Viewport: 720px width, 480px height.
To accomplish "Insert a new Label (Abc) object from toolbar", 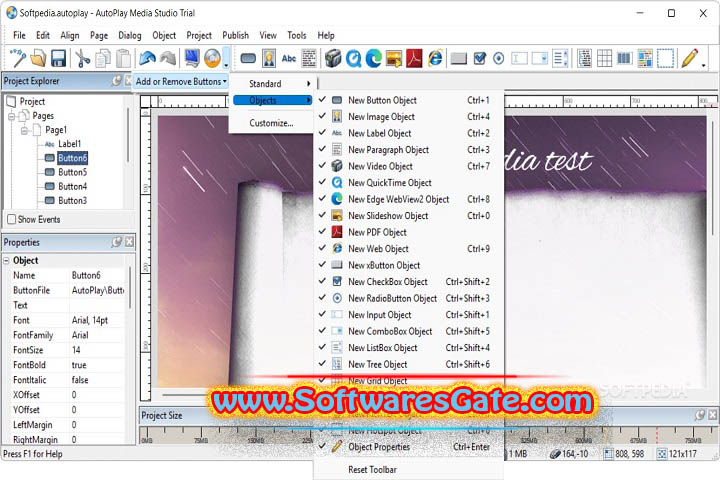I will click(289, 58).
